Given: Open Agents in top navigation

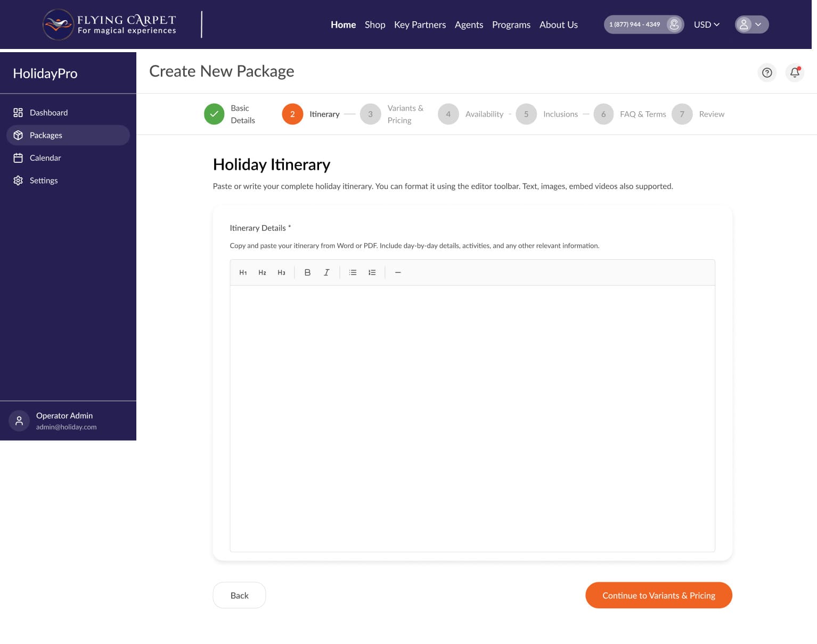Looking at the screenshot, I should coord(469,24).
